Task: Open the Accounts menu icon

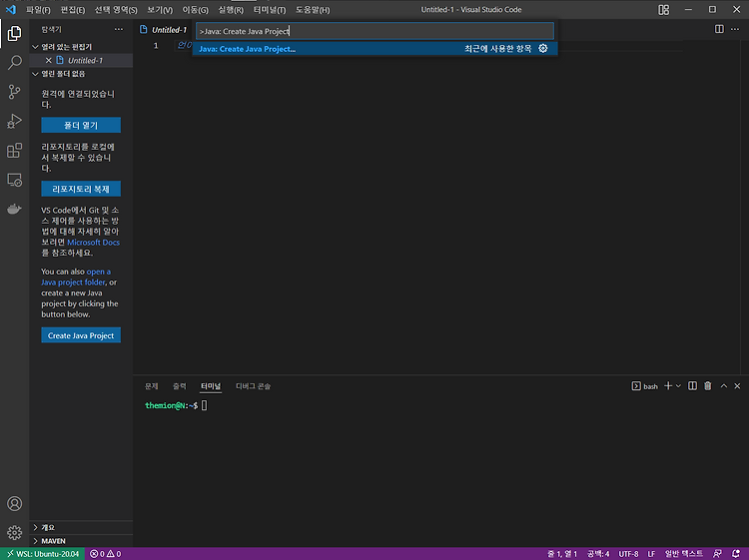Action: tap(14, 503)
